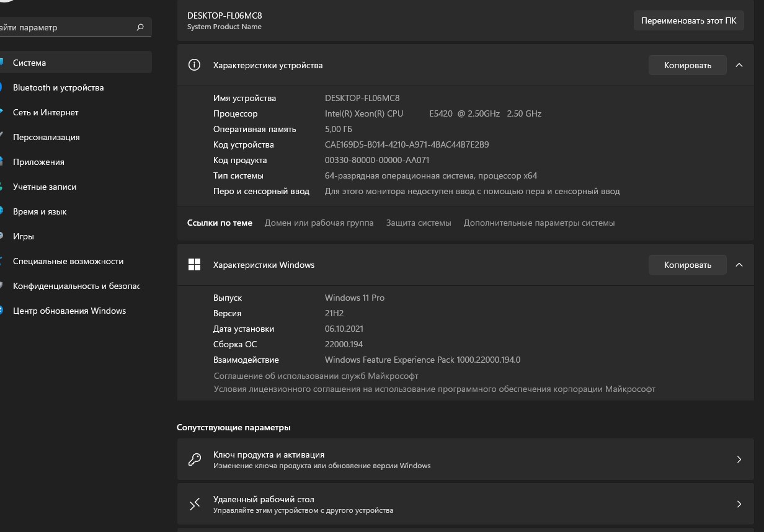Click device name DESKTOP-FL06MC8 value
The height and width of the screenshot is (532, 764).
(x=362, y=98)
